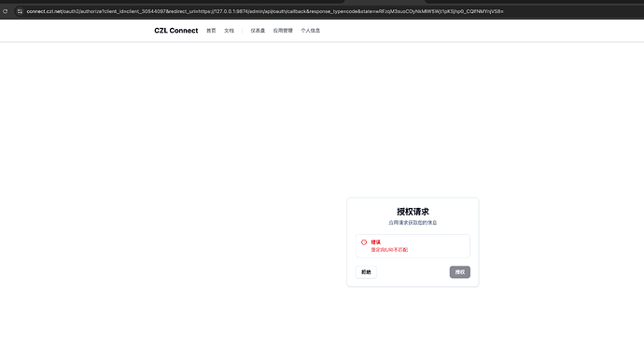
Task: Click the 拒绝 button to deny authorization
Action: tap(366, 272)
